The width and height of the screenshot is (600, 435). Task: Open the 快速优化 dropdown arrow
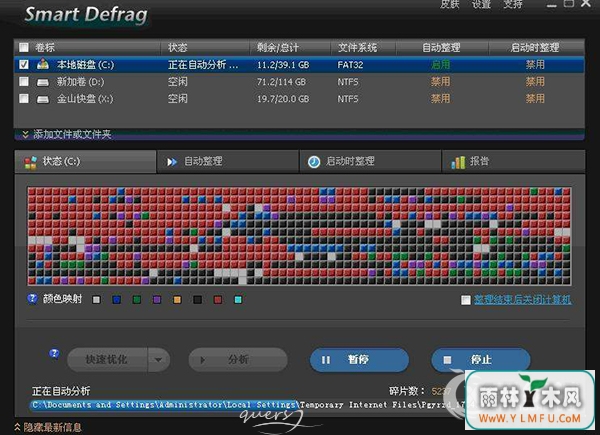158,360
